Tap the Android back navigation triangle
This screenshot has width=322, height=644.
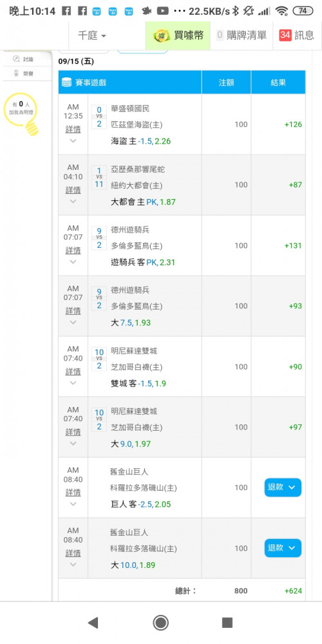click(93, 623)
